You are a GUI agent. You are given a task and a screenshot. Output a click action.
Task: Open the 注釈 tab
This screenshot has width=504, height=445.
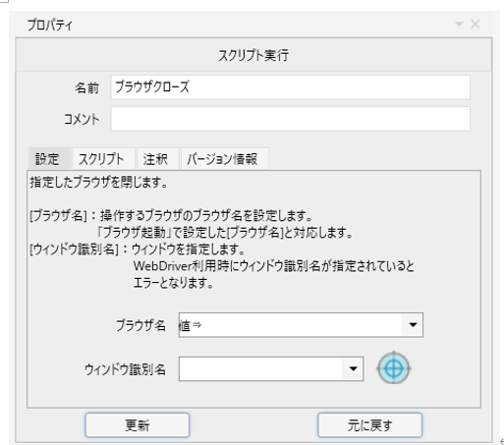pyautogui.click(x=155, y=159)
